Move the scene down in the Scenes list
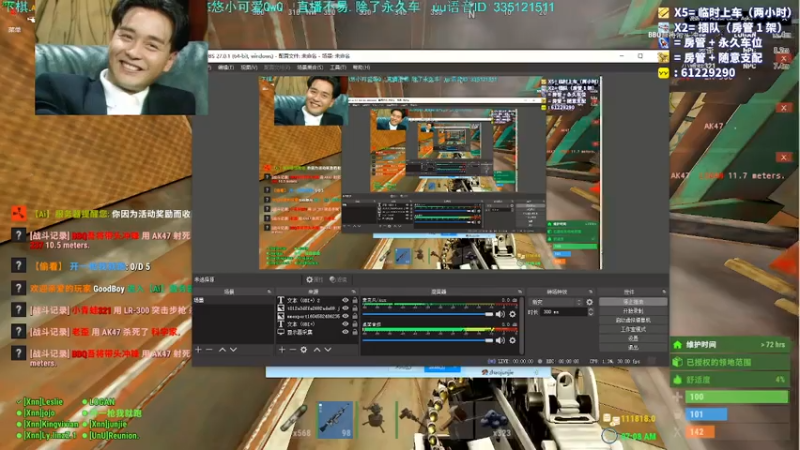This screenshot has width=800, height=450. 233,349
